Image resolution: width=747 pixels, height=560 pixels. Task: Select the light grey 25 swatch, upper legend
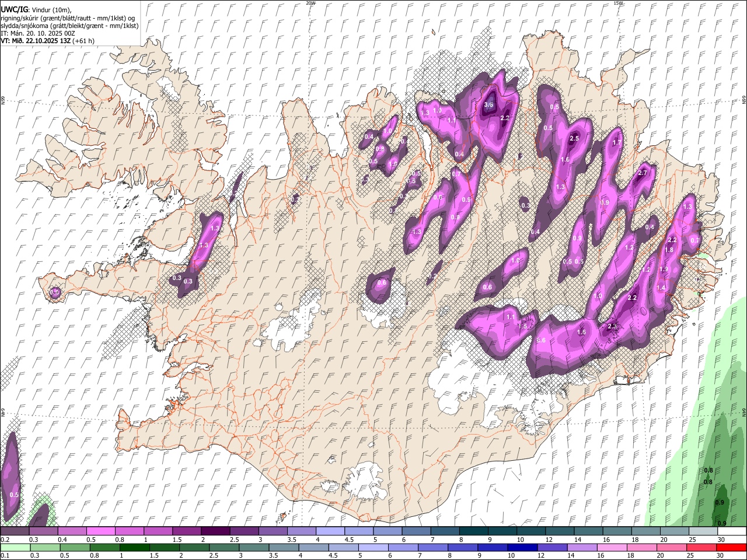pos(703,531)
